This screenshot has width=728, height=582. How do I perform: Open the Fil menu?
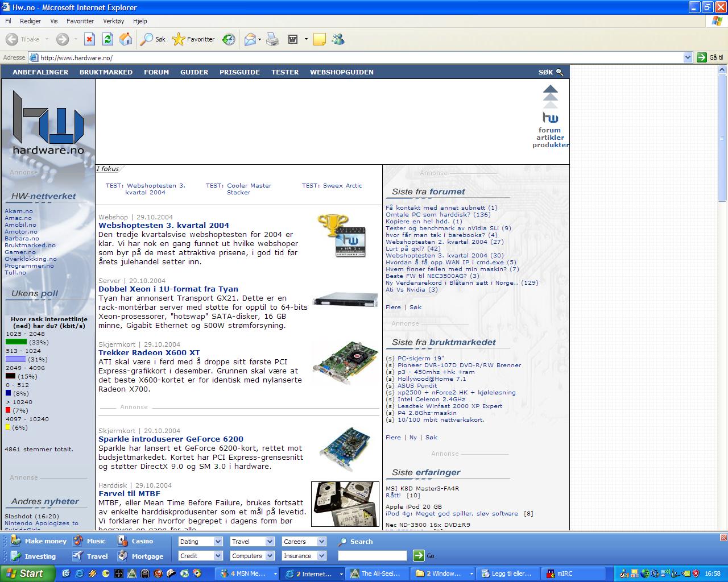[8, 21]
